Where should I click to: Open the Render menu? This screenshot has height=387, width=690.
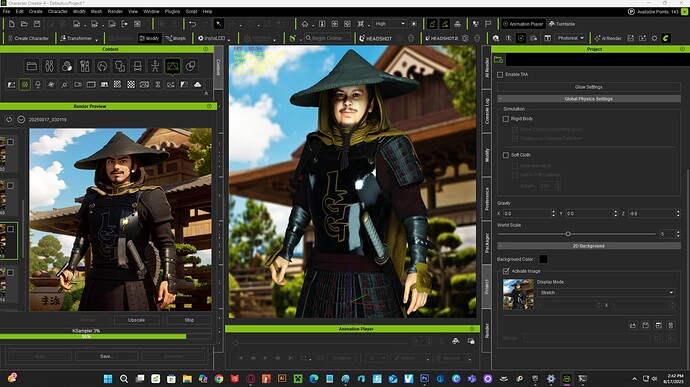pyautogui.click(x=115, y=11)
